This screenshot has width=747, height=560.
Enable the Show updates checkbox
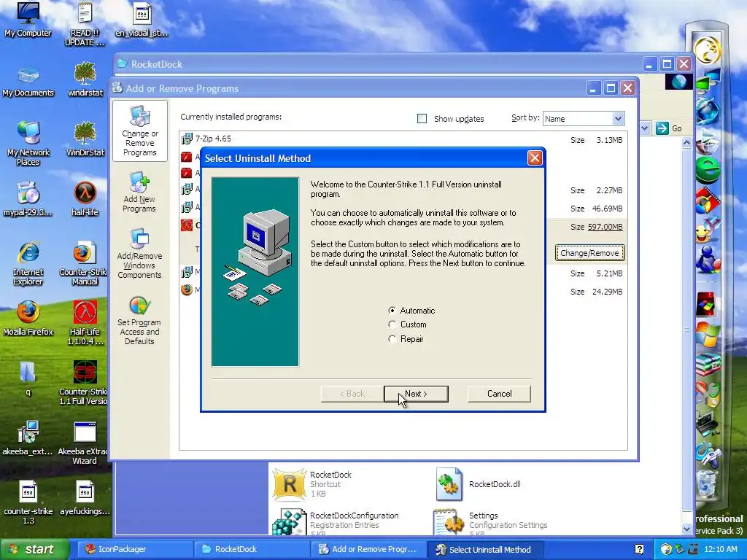click(x=422, y=119)
